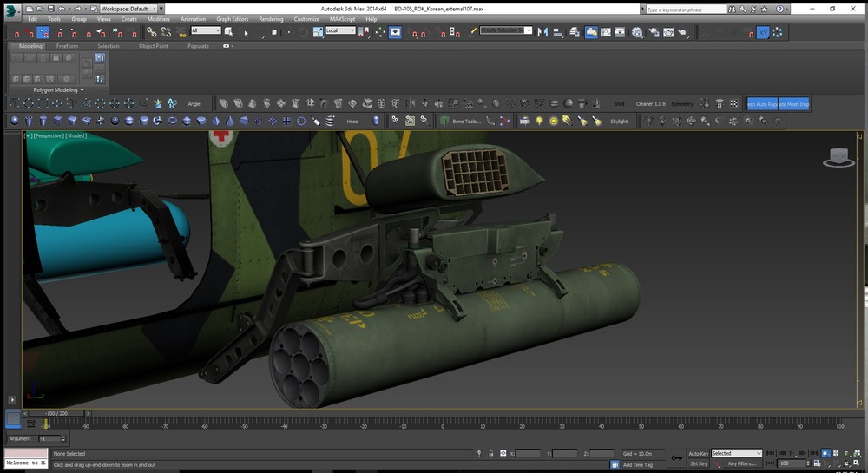Image resolution: width=868 pixels, height=473 pixels.
Task: Select the Select and Link chain icon
Action: pyautogui.click(x=151, y=32)
